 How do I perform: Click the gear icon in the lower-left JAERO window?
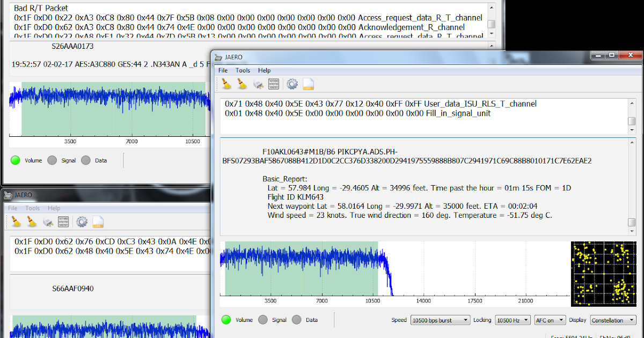coord(81,222)
